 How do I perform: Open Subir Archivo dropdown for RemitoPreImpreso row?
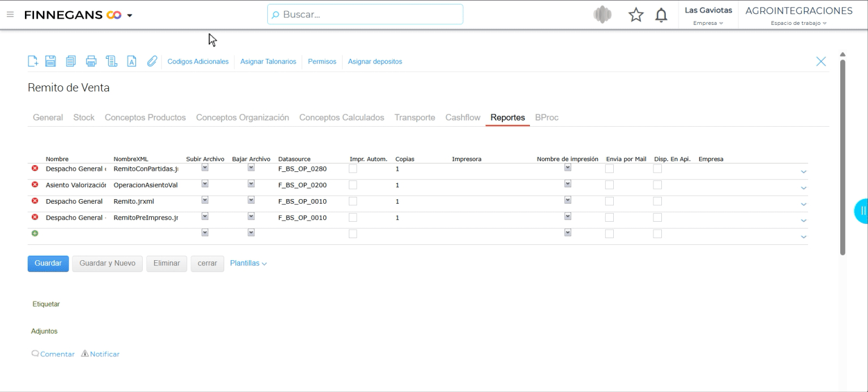point(205,216)
